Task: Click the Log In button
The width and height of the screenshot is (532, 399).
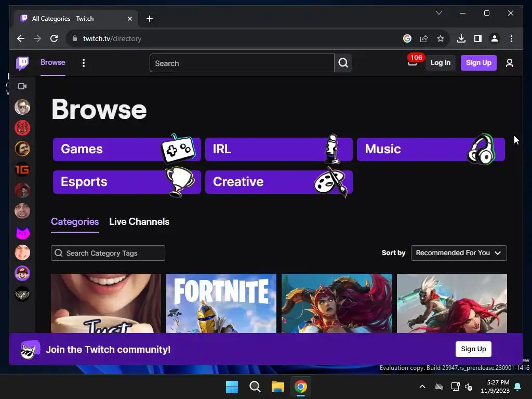Action: point(440,63)
